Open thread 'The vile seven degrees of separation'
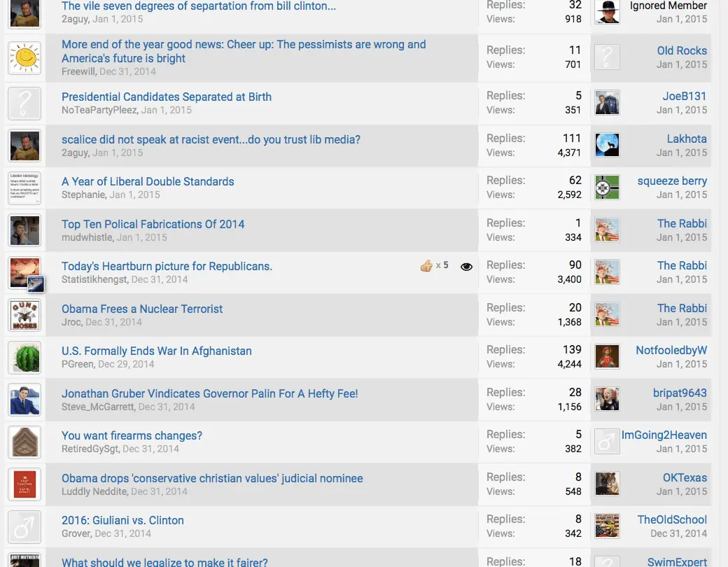728x567 pixels. point(199,6)
